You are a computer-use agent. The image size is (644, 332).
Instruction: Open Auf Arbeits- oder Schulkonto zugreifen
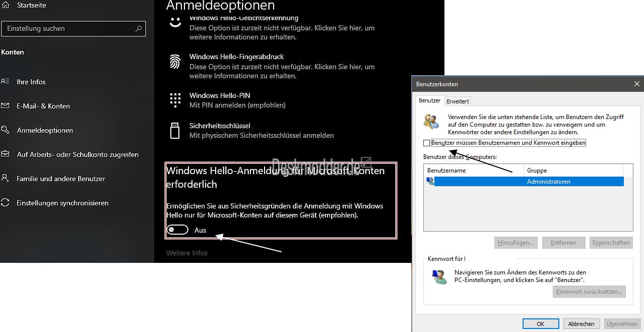(x=78, y=154)
